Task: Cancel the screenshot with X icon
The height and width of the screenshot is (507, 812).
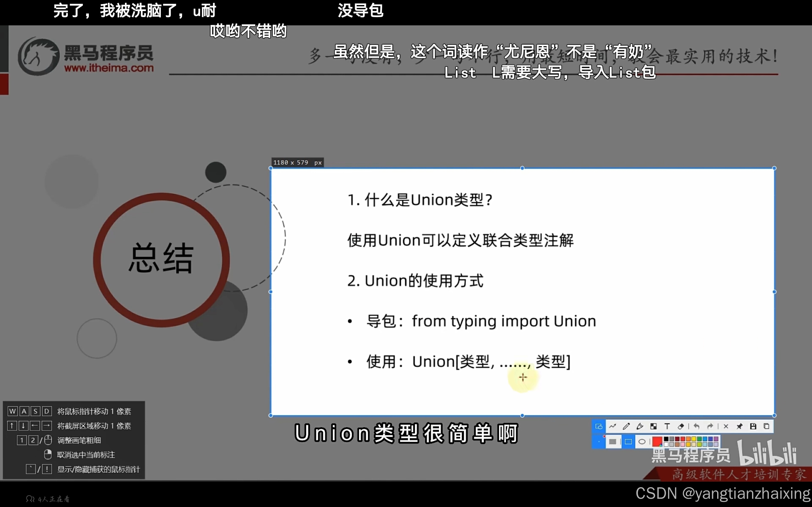Action: [x=726, y=427]
